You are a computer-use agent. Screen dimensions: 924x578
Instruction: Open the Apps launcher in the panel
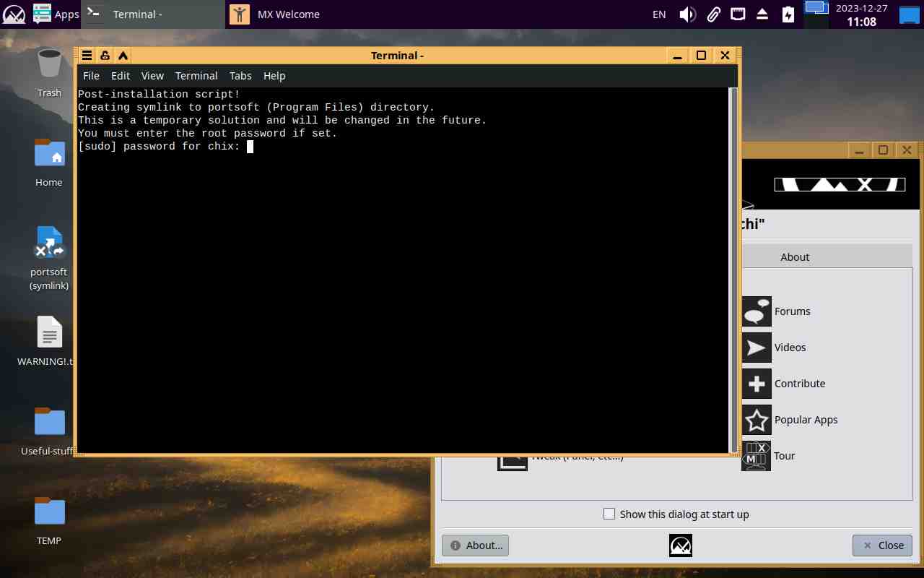click(x=56, y=14)
